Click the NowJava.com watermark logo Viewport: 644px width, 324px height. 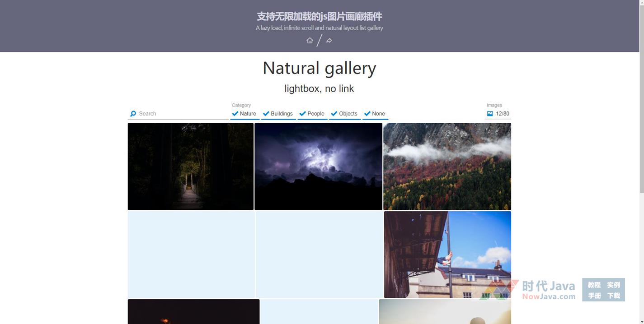coord(548,290)
